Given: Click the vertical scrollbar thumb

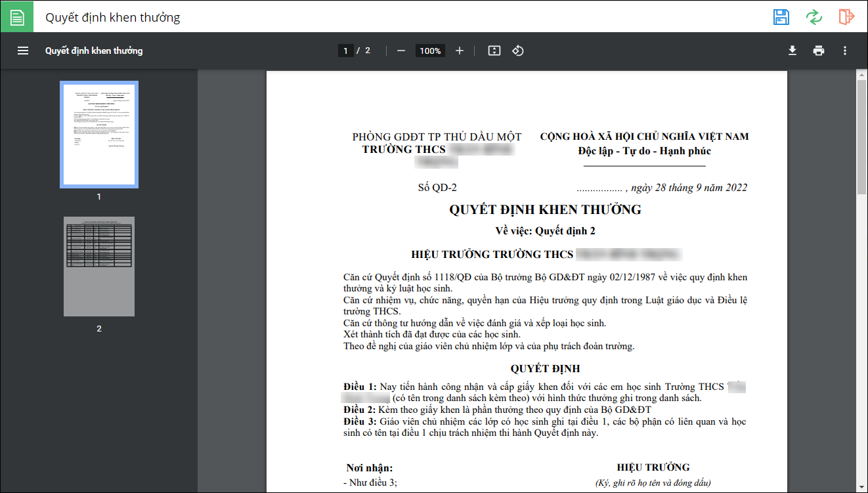Looking at the screenshot, I should click(861, 138).
